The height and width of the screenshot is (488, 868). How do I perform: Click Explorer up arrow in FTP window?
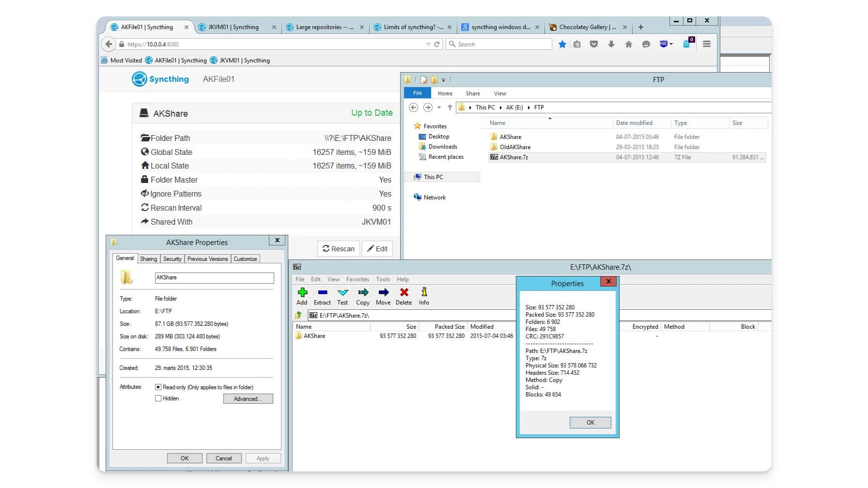(450, 107)
